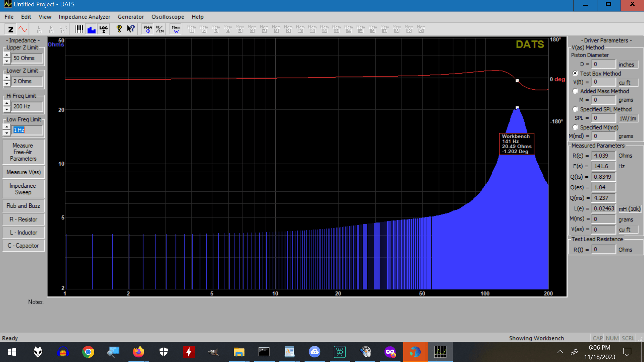Open the Windows Start menu

[12, 352]
